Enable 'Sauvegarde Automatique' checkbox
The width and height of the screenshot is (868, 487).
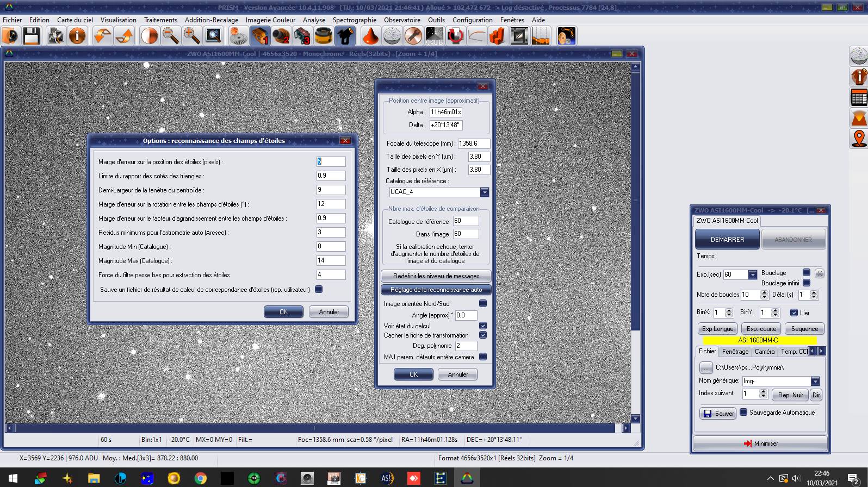pos(743,412)
